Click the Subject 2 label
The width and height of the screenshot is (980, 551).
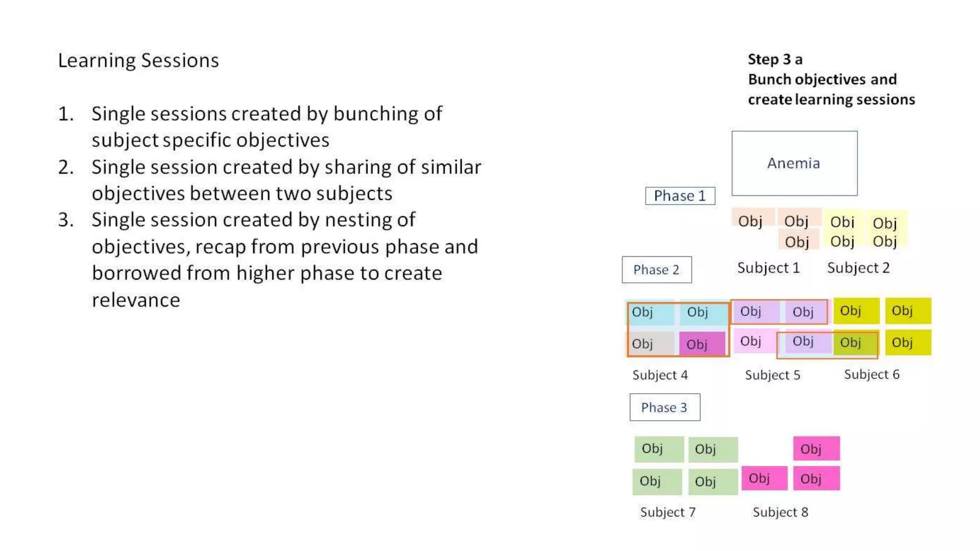click(x=858, y=268)
